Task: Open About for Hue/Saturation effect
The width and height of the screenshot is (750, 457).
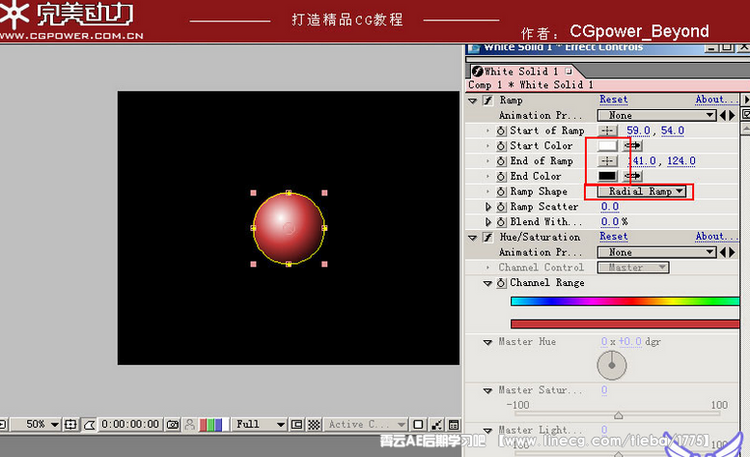Action: (x=716, y=236)
